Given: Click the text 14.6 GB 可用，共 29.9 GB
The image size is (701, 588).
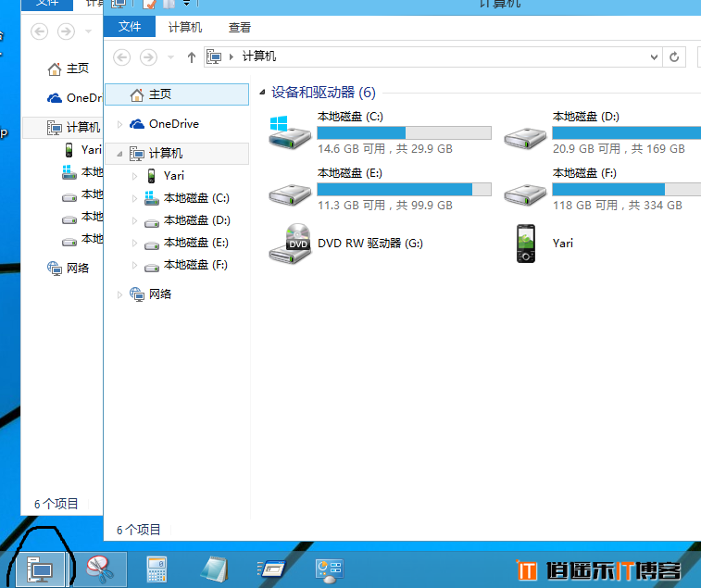Looking at the screenshot, I should click(x=385, y=149).
